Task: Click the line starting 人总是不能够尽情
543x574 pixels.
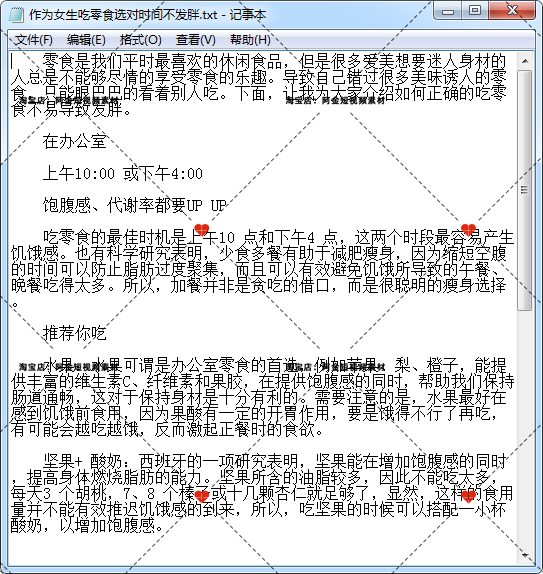Action: click(259, 77)
